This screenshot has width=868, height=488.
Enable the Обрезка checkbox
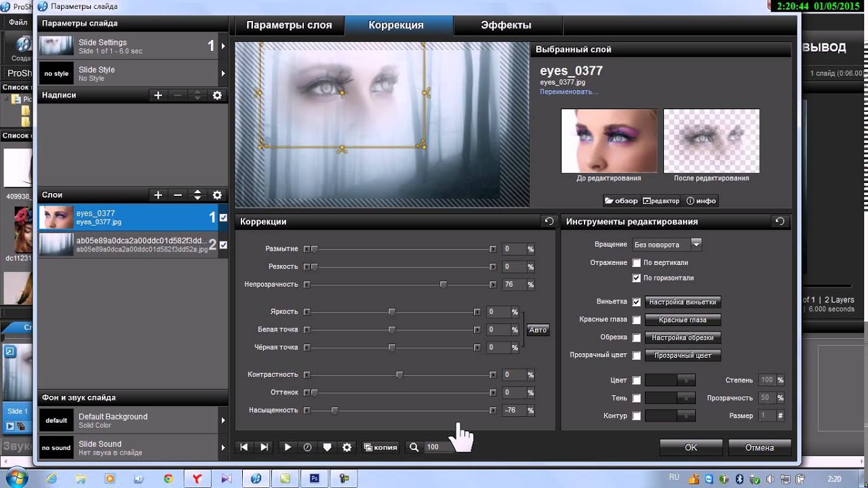[x=636, y=337]
